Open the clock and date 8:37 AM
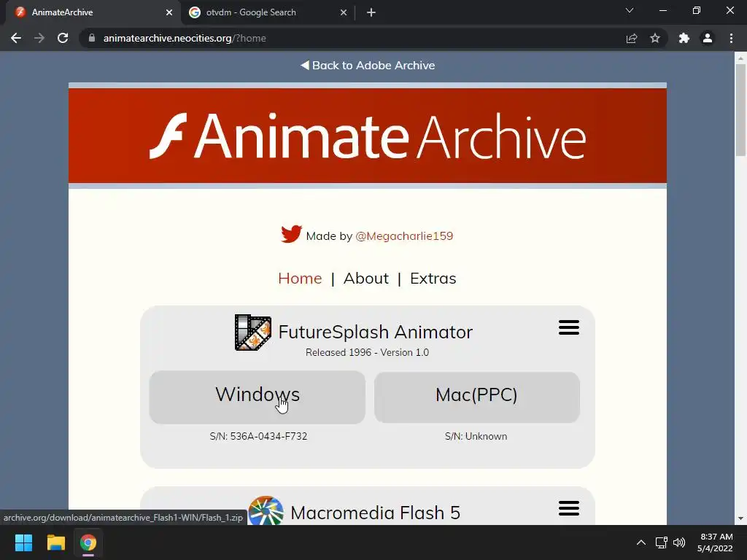The height and width of the screenshot is (560, 747). pyautogui.click(x=716, y=542)
